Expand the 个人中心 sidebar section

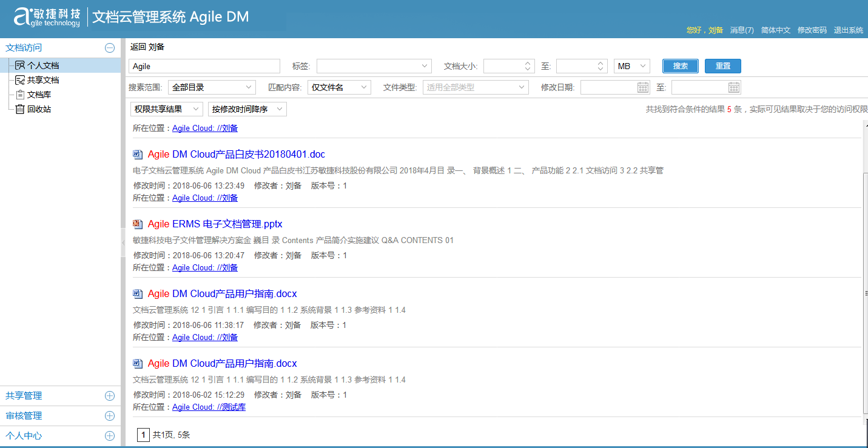point(110,436)
